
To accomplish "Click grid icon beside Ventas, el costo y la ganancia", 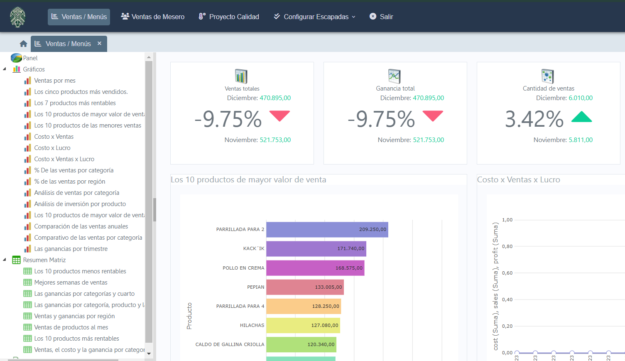I will (28, 349).
